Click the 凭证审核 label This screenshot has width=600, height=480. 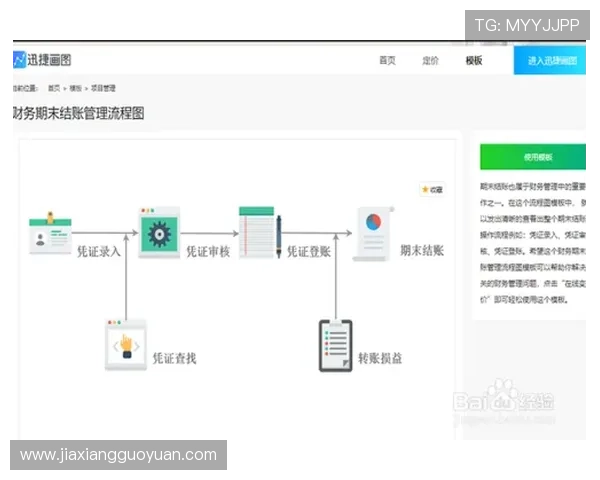point(208,251)
